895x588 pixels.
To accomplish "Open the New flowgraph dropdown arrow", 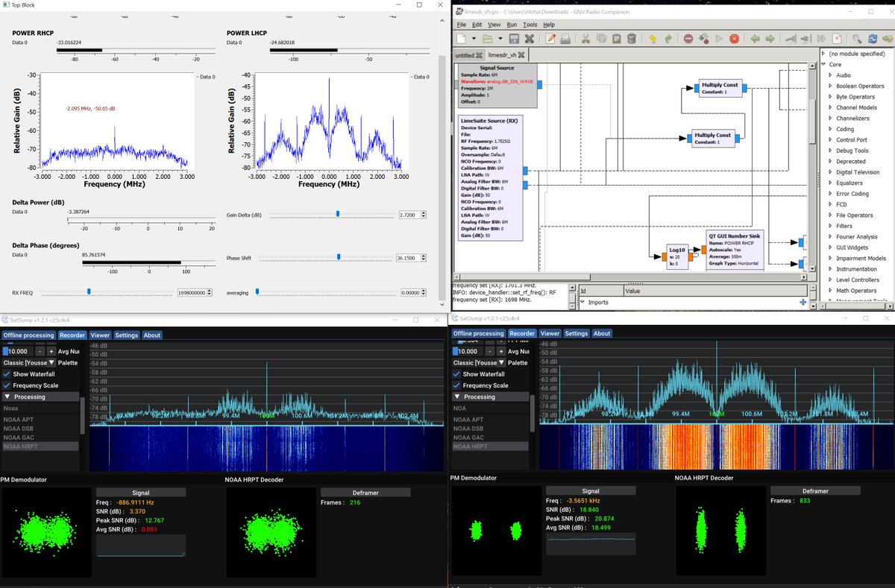I will tap(474, 39).
